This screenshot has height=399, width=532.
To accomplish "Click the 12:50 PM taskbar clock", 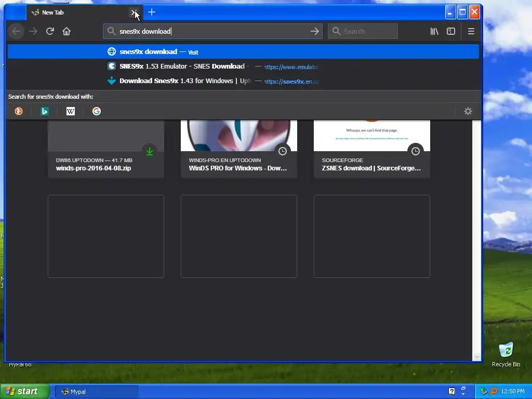I will point(513,391).
